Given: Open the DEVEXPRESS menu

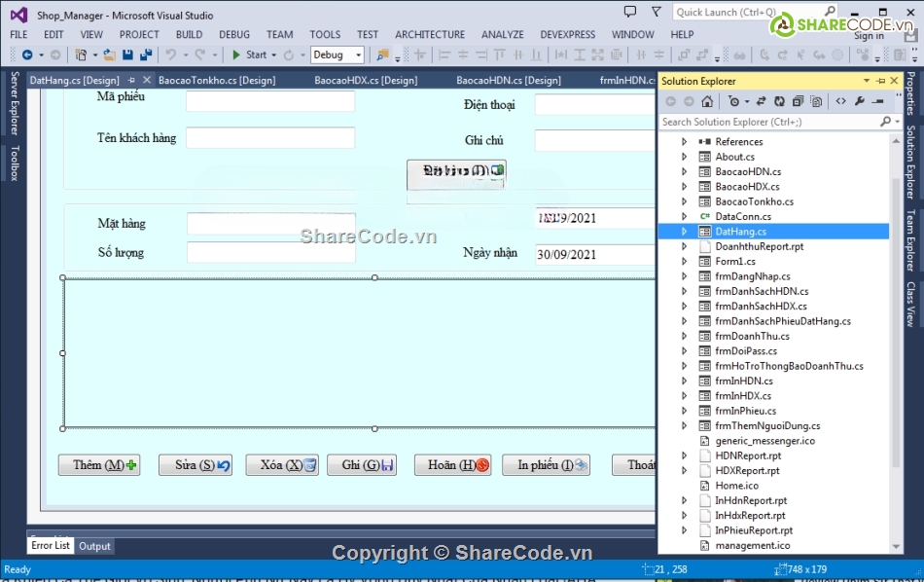Looking at the screenshot, I should 567,35.
